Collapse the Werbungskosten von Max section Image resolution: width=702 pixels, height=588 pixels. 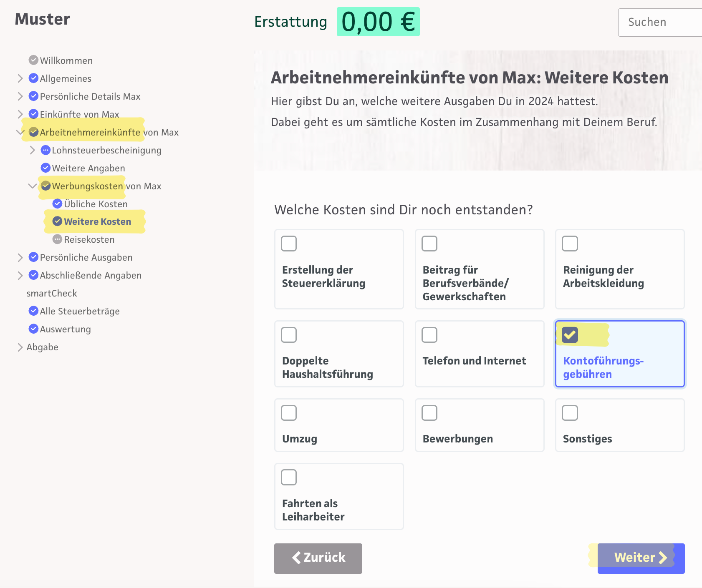point(32,186)
